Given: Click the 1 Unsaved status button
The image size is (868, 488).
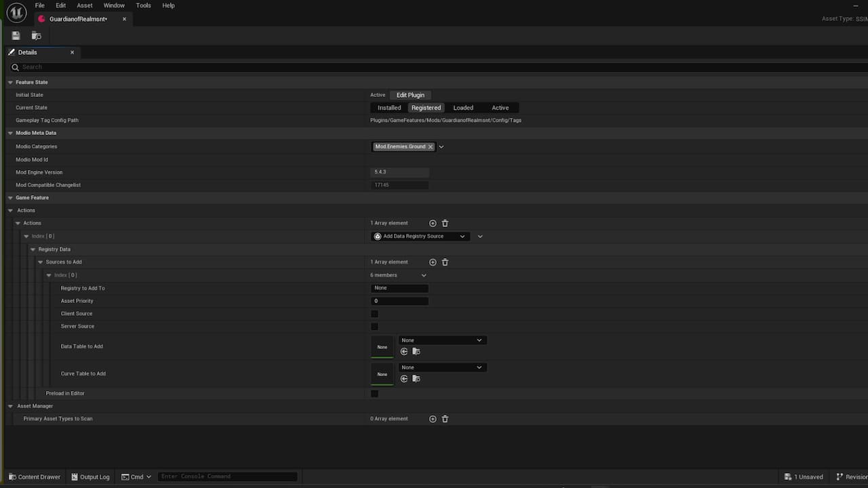Looking at the screenshot, I should click(804, 477).
